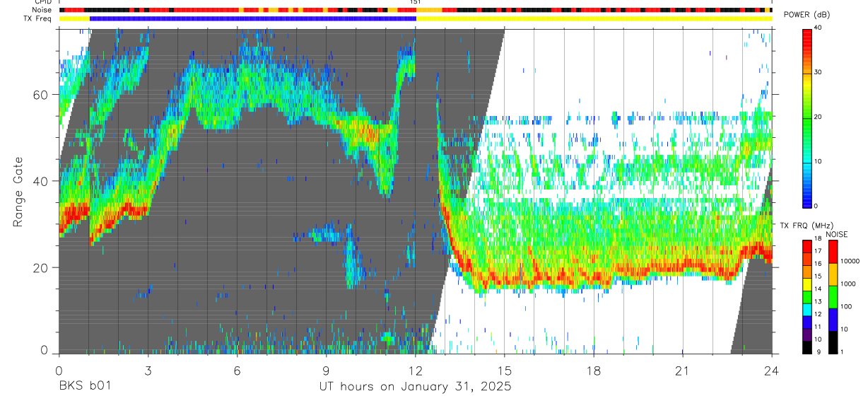Click the yellow swatch of the TX FRQ legend
The image size is (868, 401).
coord(807,284)
